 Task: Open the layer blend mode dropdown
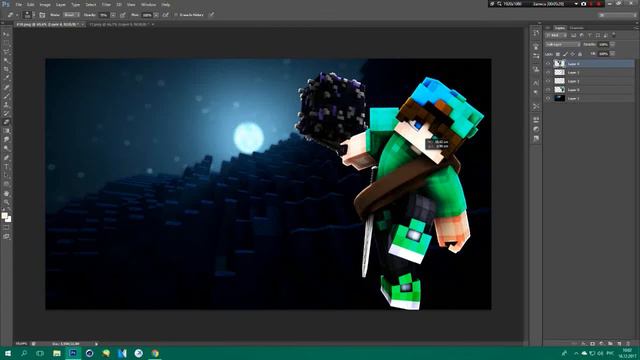point(562,44)
